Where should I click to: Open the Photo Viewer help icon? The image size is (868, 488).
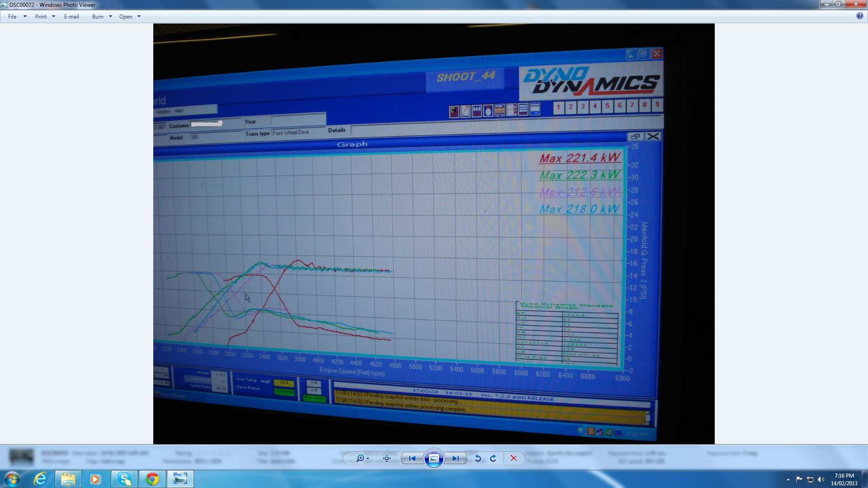(x=859, y=16)
